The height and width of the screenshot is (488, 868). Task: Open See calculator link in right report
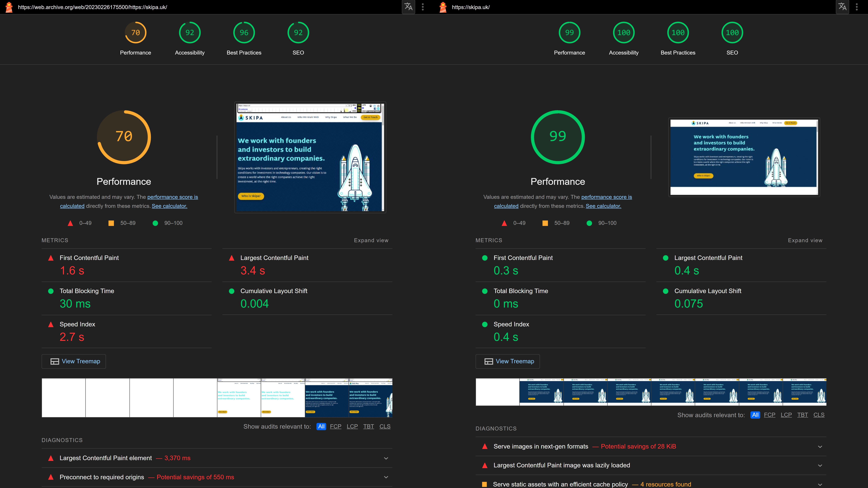tap(604, 206)
